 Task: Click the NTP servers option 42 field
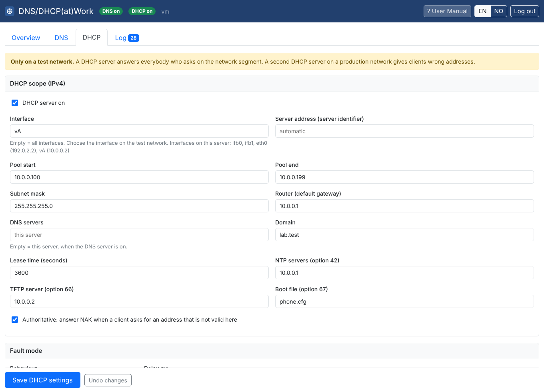click(x=404, y=273)
